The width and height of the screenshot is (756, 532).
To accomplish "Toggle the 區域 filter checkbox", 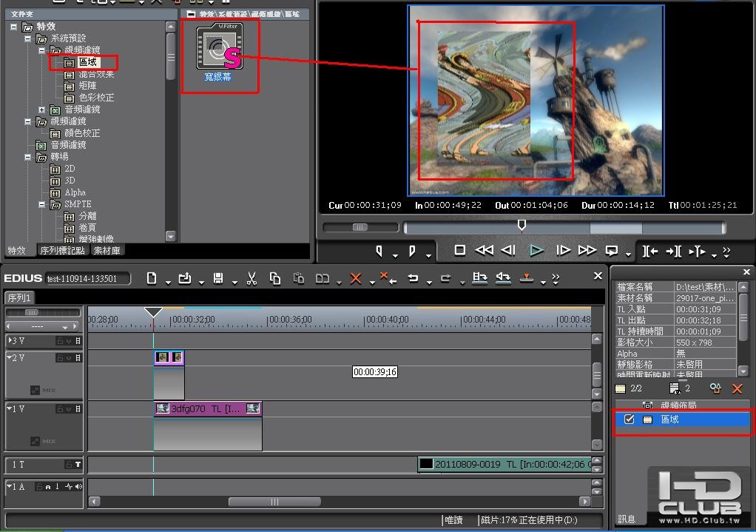I will pyautogui.click(x=630, y=419).
